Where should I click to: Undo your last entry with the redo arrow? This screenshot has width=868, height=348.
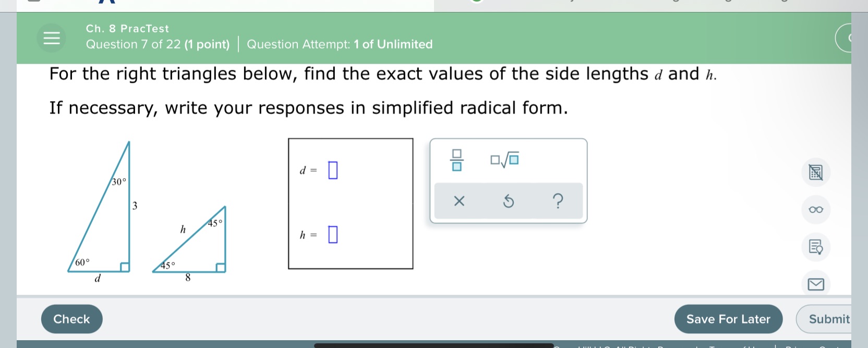509,201
